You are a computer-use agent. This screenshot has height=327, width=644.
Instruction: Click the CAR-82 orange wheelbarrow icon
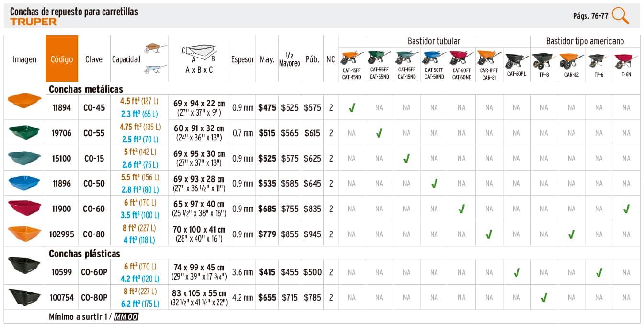tap(571, 61)
